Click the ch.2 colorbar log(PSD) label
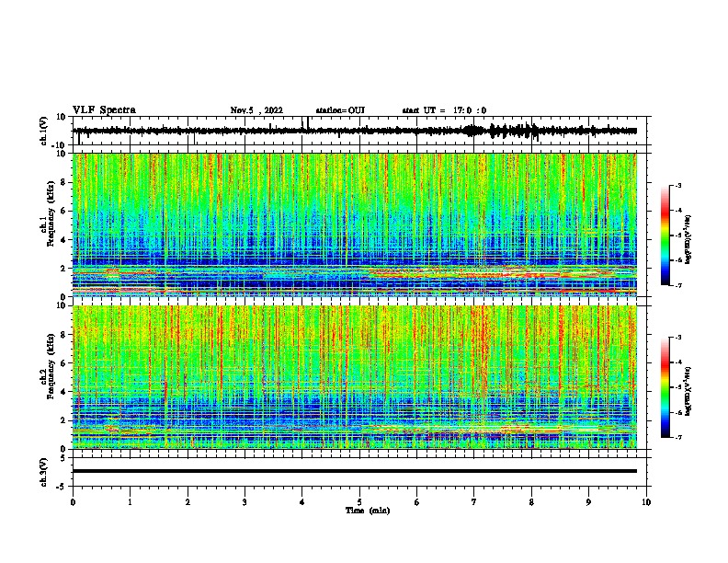Image resolution: width=728 pixels, height=563 pixels. (688, 391)
